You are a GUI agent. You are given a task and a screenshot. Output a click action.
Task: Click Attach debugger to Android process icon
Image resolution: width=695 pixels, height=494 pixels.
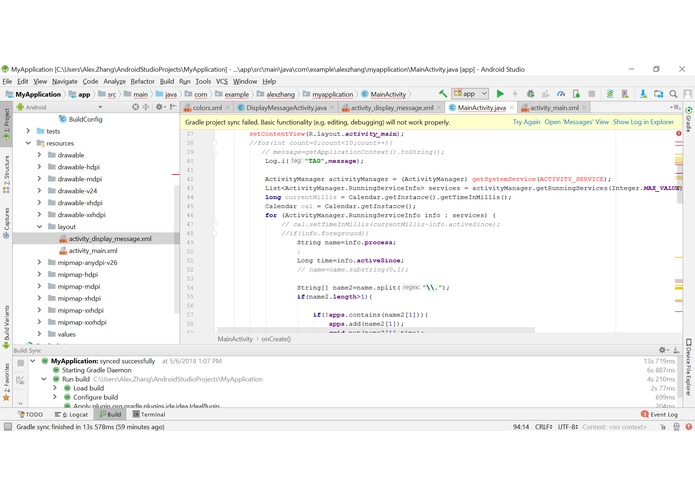[x=576, y=94]
